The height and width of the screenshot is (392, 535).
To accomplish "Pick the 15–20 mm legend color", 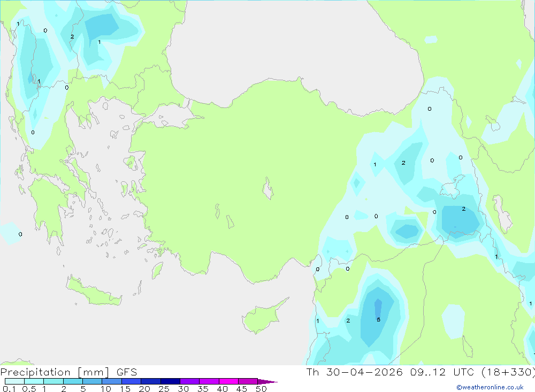I will tap(131, 381).
